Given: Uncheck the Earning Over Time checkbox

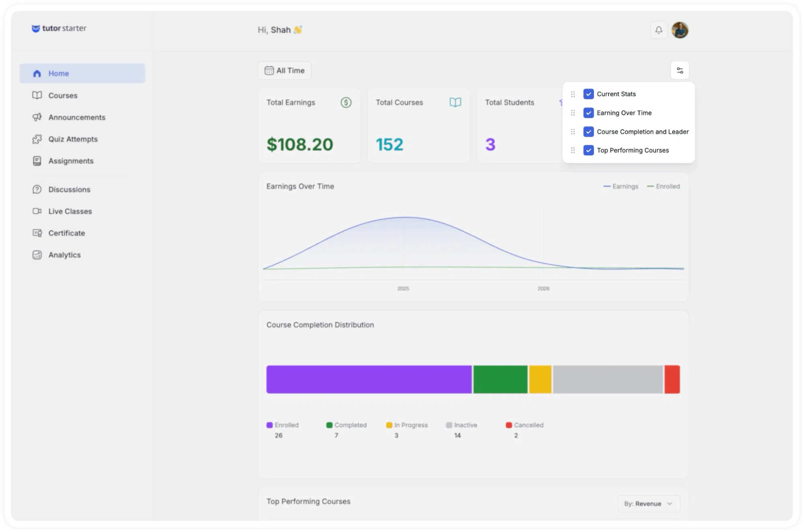Looking at the screenshot, I should [x=588, y=113].
